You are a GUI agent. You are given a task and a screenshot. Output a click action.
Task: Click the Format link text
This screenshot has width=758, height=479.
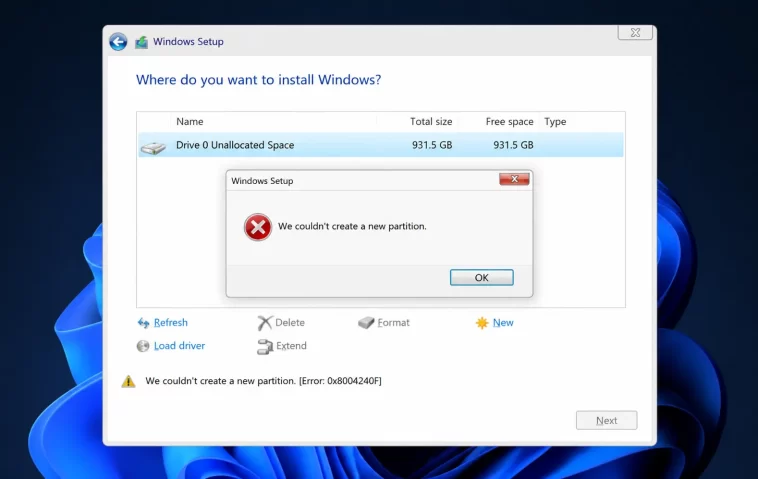tap(394, 322)
